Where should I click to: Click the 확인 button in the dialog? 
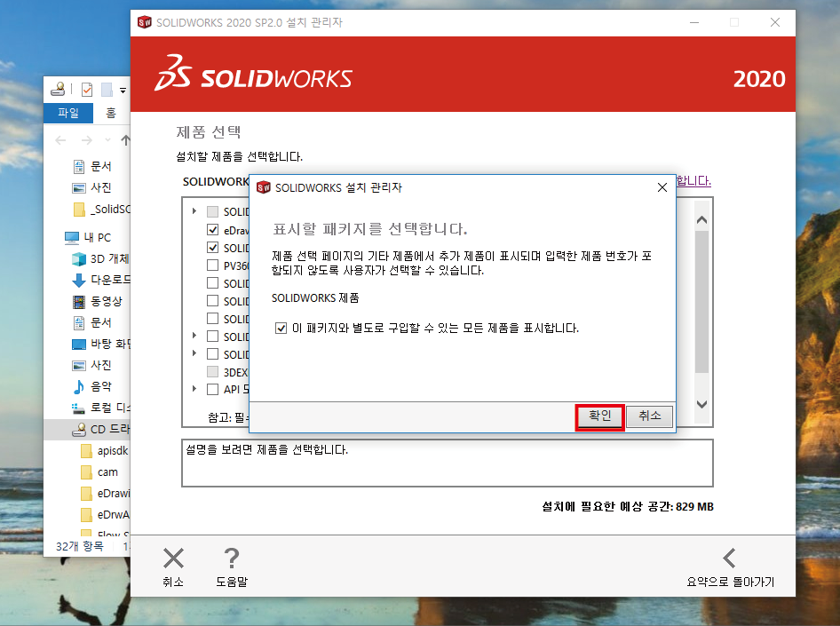(x=599, y=416)
